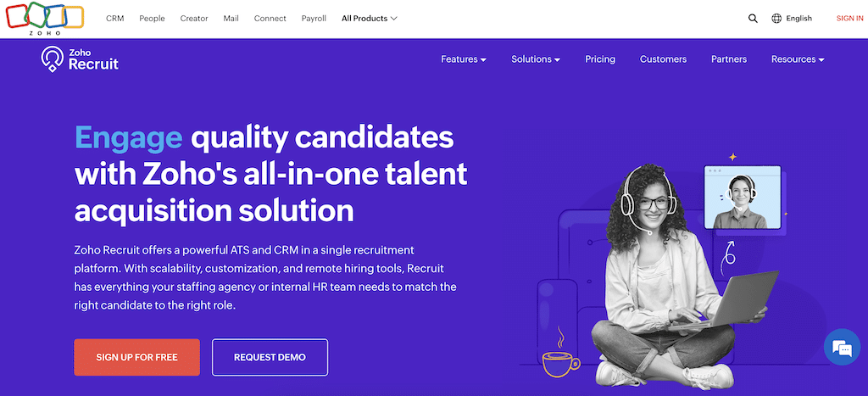Screen dimensions: 868x396
Task: Navigate to the Payroll product link
Action: 314,19
